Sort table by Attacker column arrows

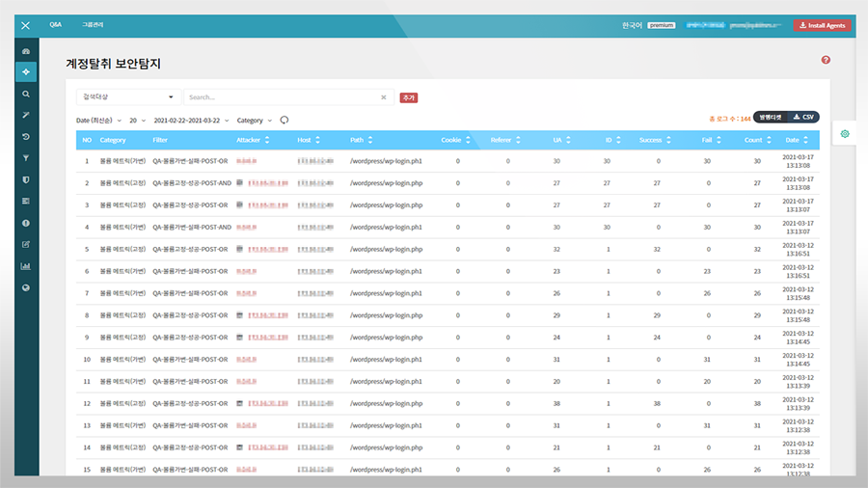[x=267, y=140]
